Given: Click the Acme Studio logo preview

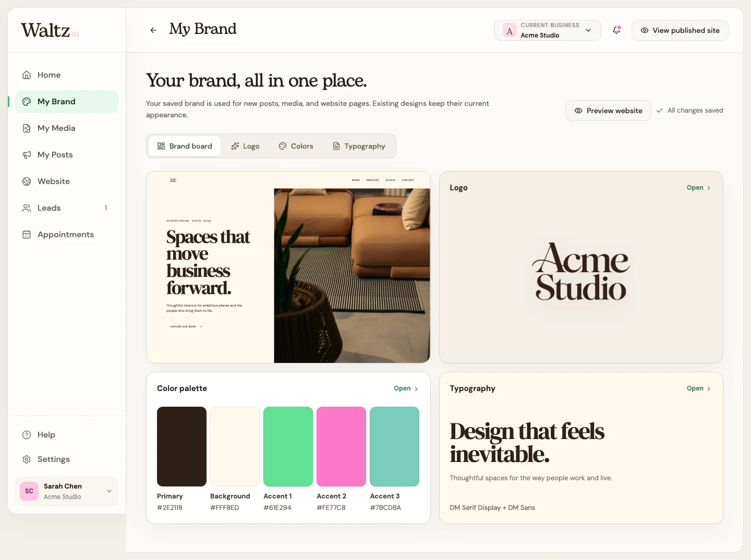Looking at the screenshot, I should (581, 272).
